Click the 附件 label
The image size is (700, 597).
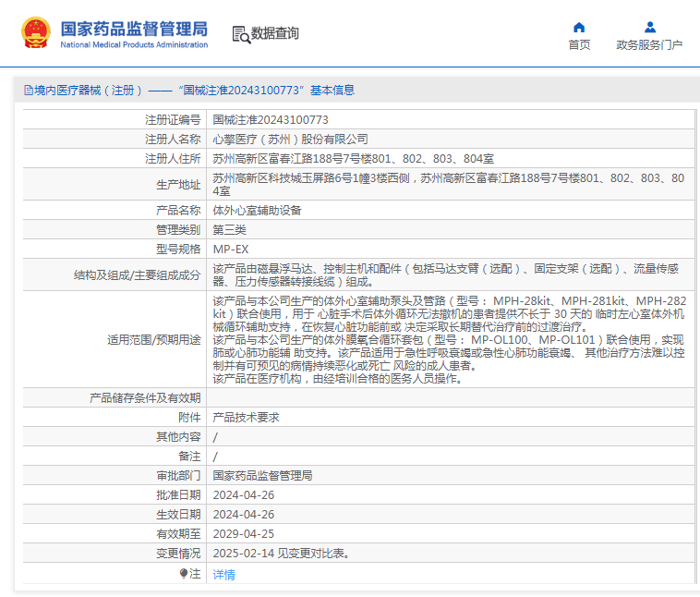(x=189, y=418)
